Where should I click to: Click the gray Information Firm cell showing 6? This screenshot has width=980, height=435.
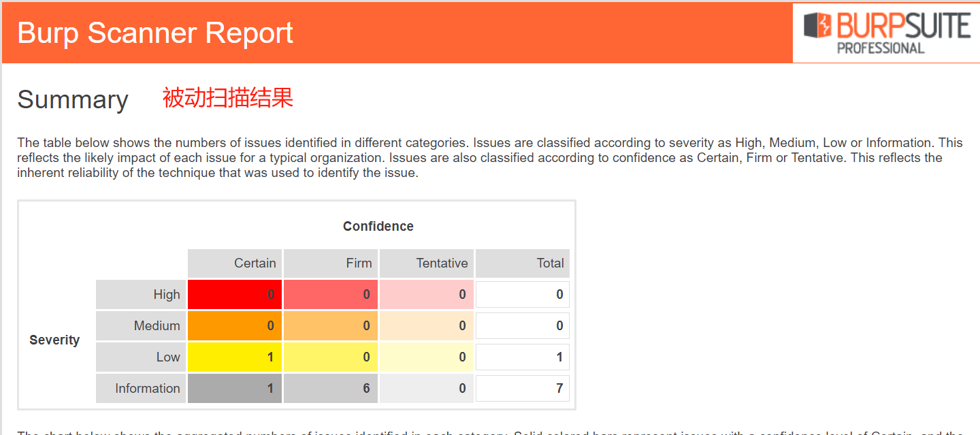pos(331,389)
